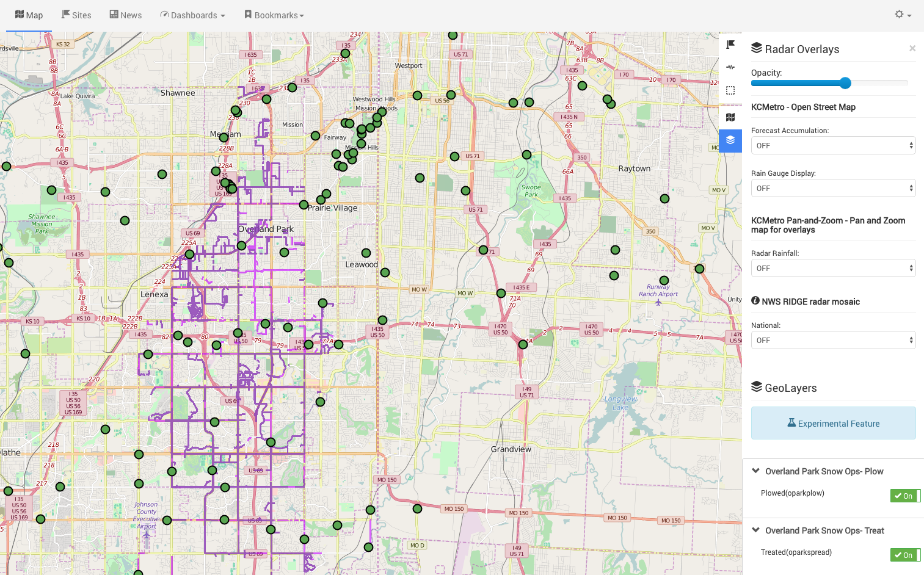Click the KCMetro - Open Street Map heading
Viewport: 924px width, 575px height.
coord(803,107)
